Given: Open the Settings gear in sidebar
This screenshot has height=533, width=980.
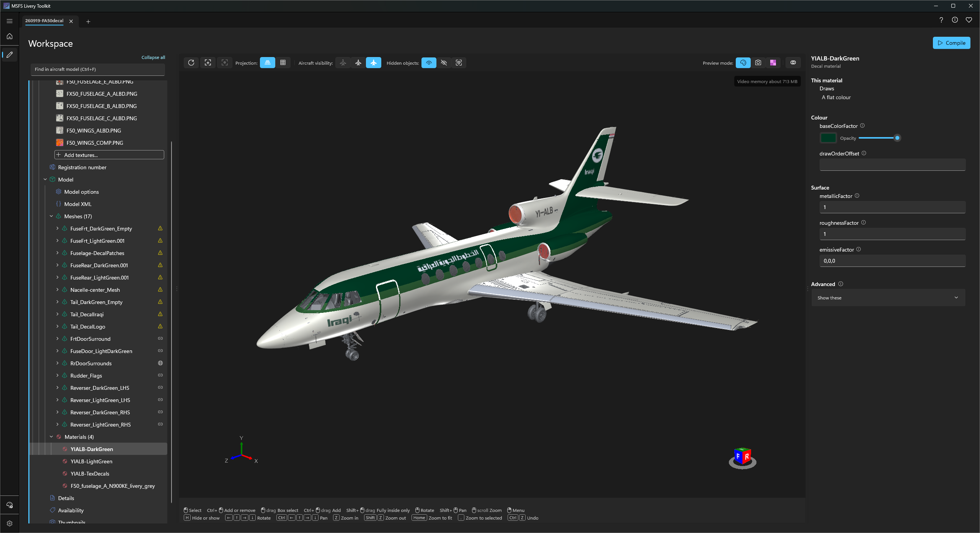Looking at the screenshot, I should [x=10, y=523].
